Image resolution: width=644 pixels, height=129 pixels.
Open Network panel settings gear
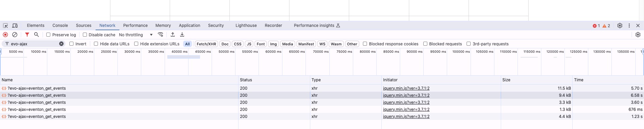pyautogui.click(x=638, y=35)
